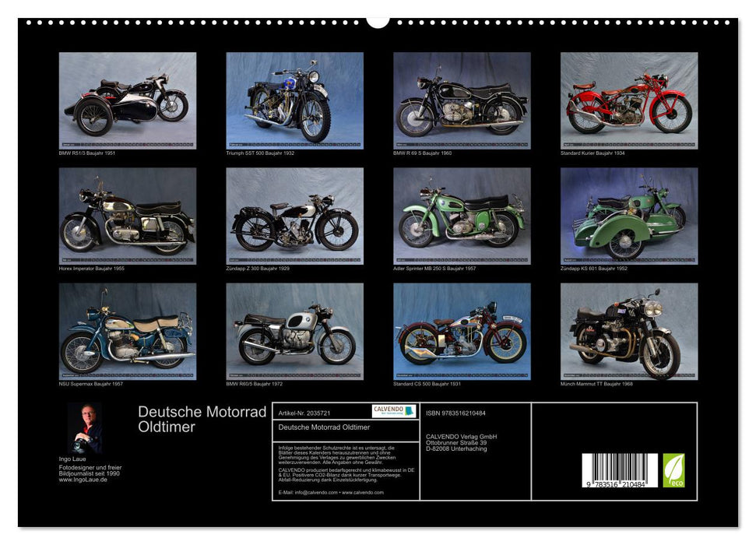
Task: Click the spiral binding at the top
Action: click(x=378, y=19)
